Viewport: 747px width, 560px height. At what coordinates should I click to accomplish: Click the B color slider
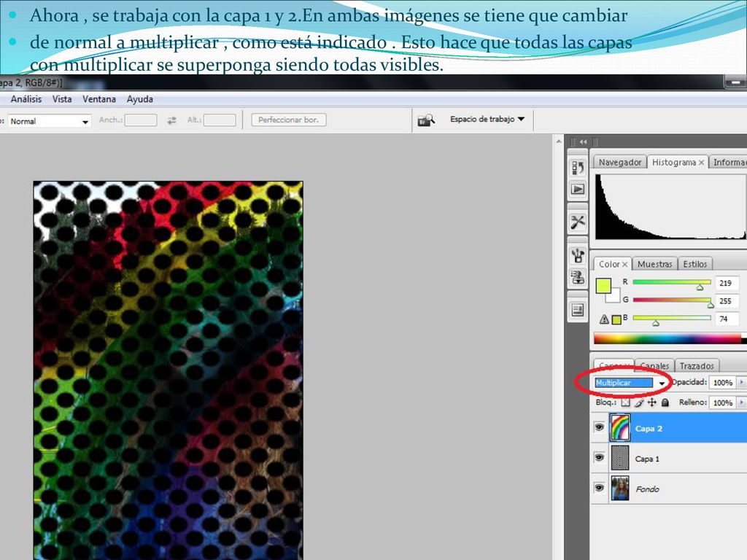point(672,318)
